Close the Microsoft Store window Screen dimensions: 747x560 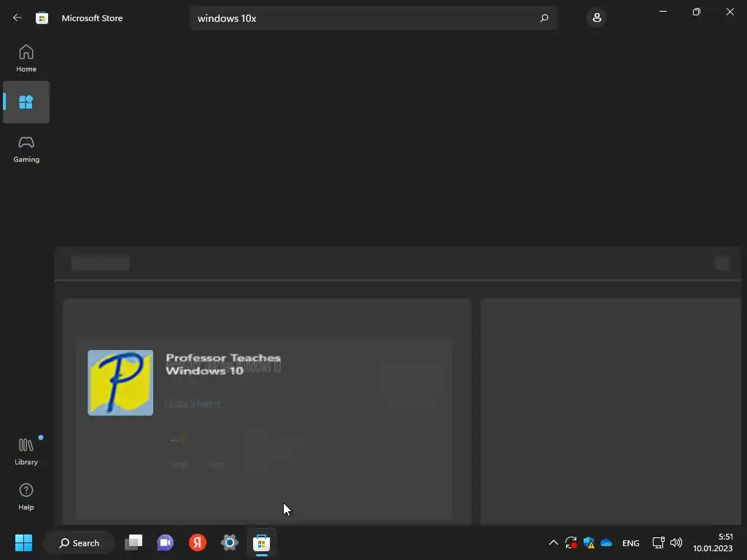(x=729, y=12)
